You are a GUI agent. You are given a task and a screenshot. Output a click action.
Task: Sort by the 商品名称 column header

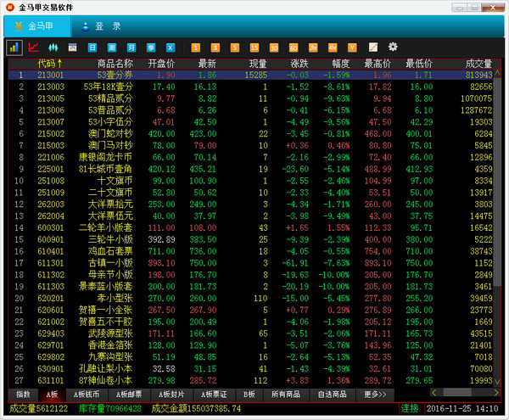pos(115,64)
